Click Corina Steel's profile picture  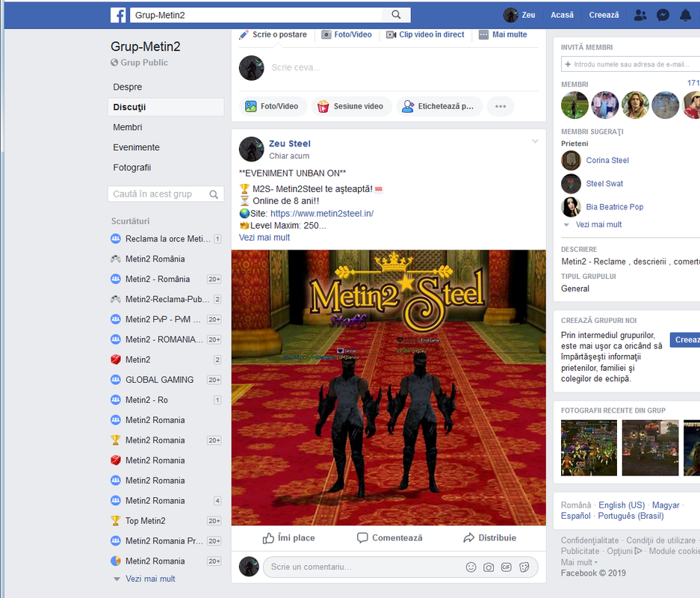(571, 160)
